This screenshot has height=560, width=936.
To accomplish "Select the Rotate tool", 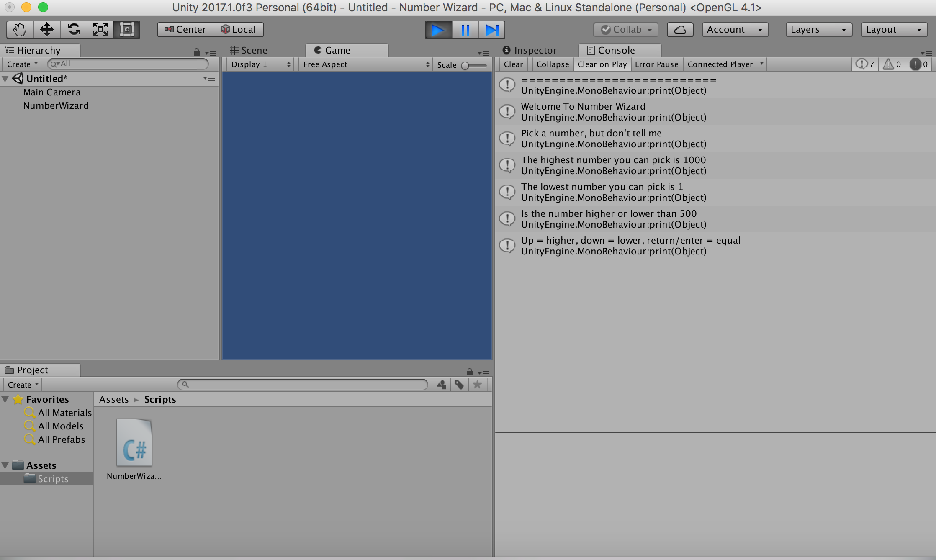I will pyautogui.click(x=74, y=30).
